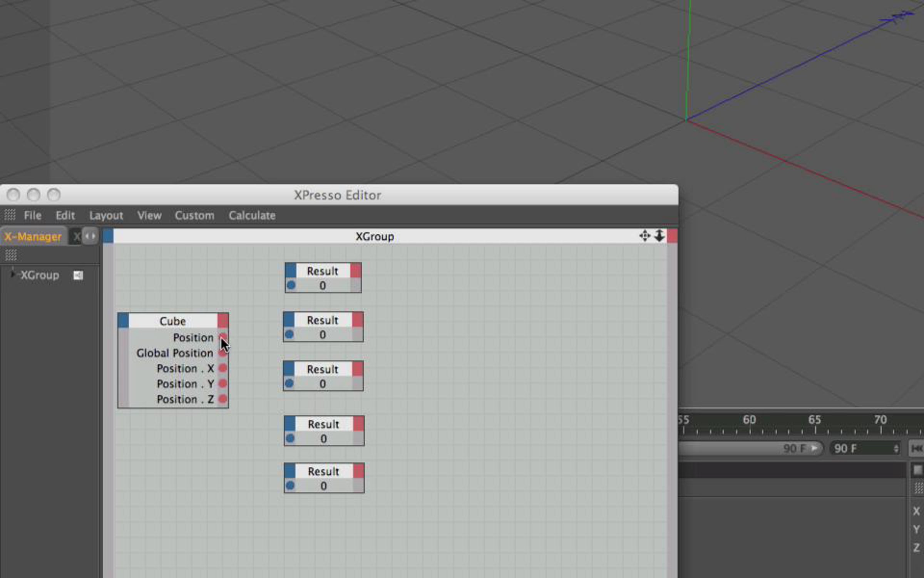The height and width of the screenshot is (578, 924).
Task: Expand the XGroup tree item
Action: (x=13, y=274)
